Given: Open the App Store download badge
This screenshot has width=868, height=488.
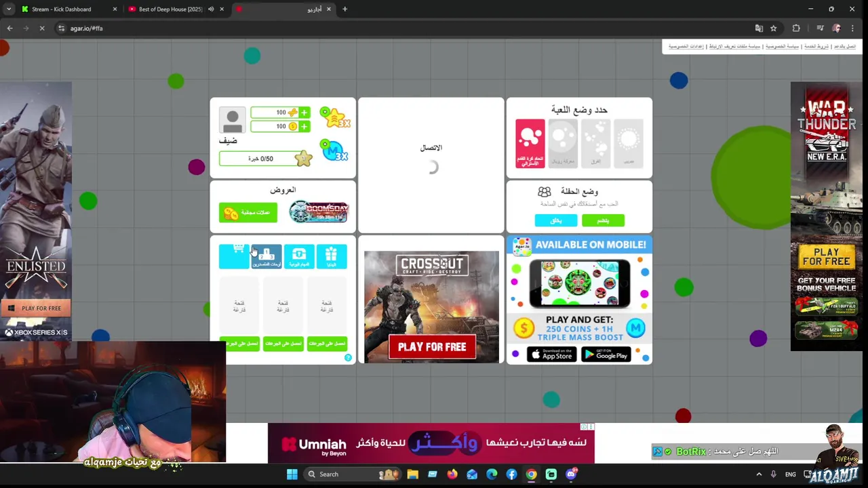Looking at the screenshot, I should tap(551, 354).
